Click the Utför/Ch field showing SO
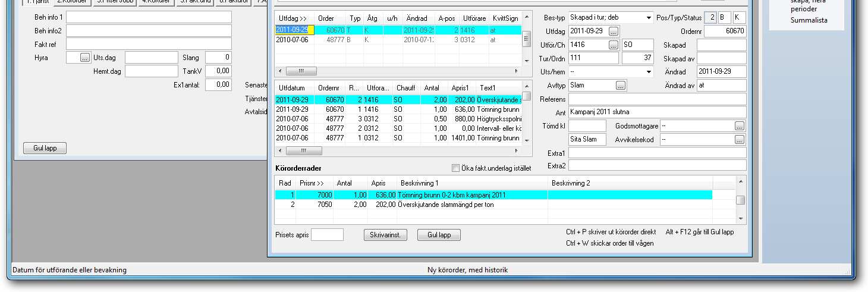This screenshot has width=868, height=292. (638, 45)
